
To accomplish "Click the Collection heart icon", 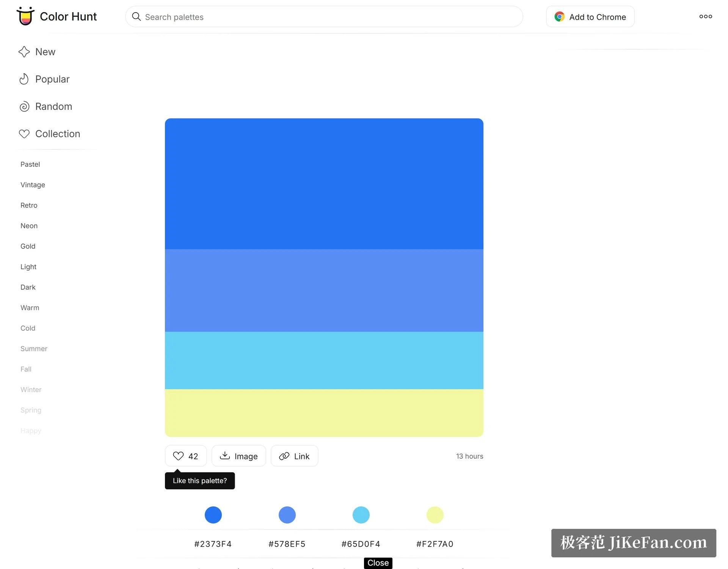I will [24, 134].
